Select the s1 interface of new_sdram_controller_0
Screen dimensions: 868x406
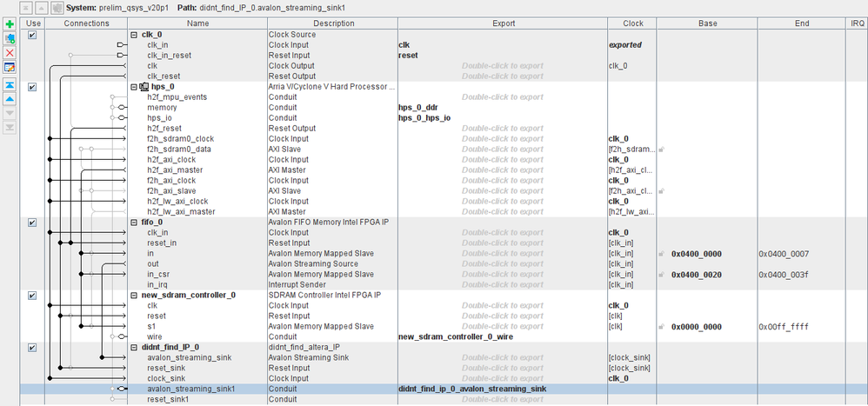click(x=151, y=326)
